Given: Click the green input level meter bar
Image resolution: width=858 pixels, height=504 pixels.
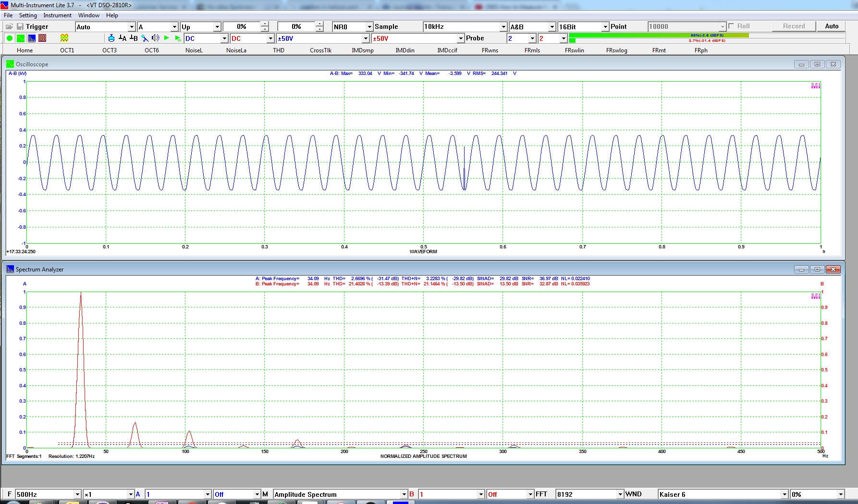Looking at the screenshot, I should [658, 36].
